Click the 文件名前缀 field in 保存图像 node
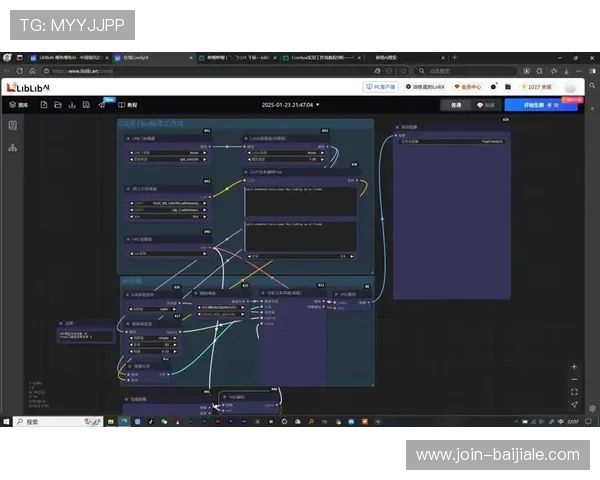The width and height of the screenshot is (600, 480). pos(450,142)
